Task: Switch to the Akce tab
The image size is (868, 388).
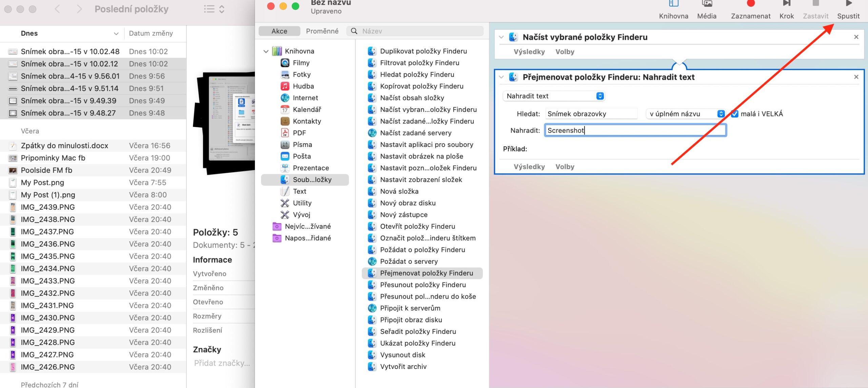Action: coord(279,31)
